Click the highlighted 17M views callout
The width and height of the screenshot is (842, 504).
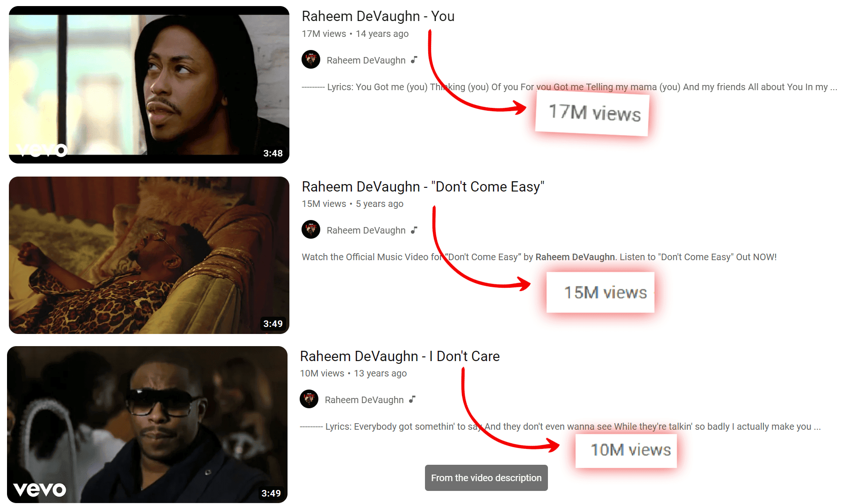click(592, 114)
